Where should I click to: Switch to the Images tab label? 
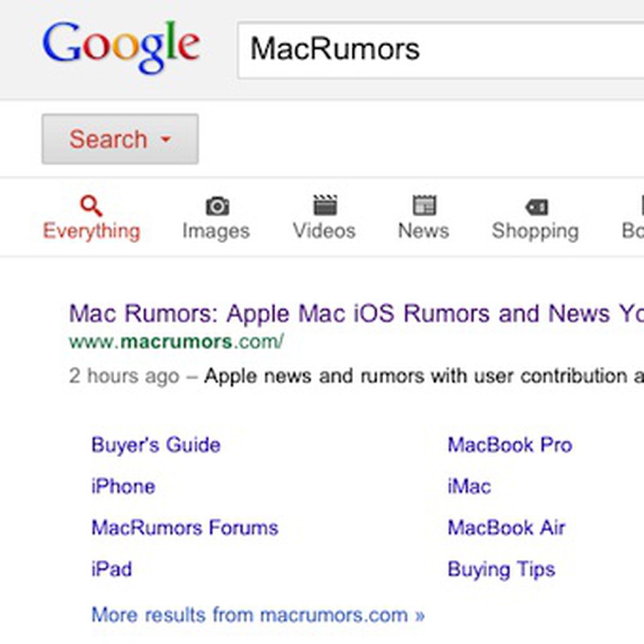(x=216, y=231)
